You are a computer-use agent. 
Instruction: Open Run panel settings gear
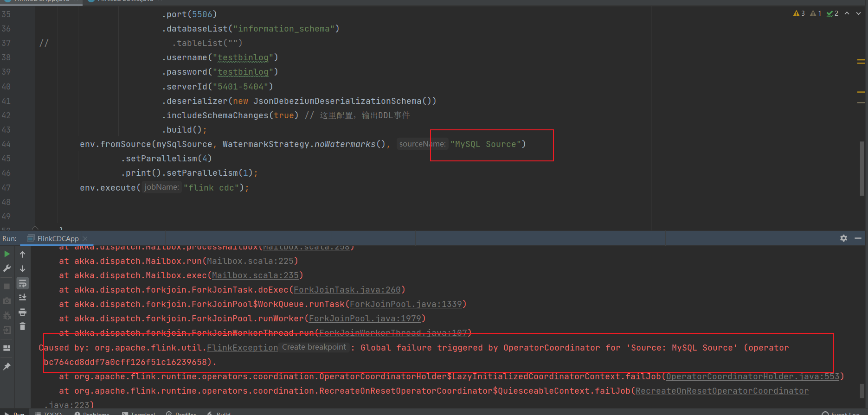tap(843, 238)
